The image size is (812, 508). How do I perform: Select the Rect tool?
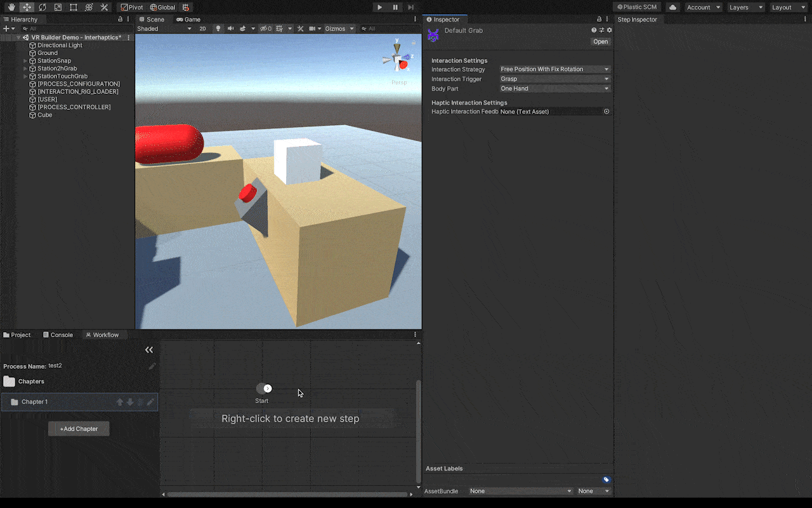click(74, 7)
